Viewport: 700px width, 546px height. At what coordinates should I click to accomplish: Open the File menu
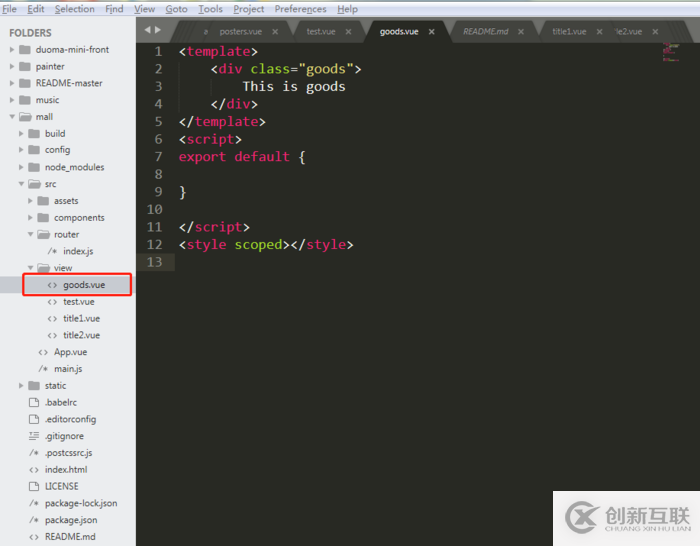pos(9,9)
